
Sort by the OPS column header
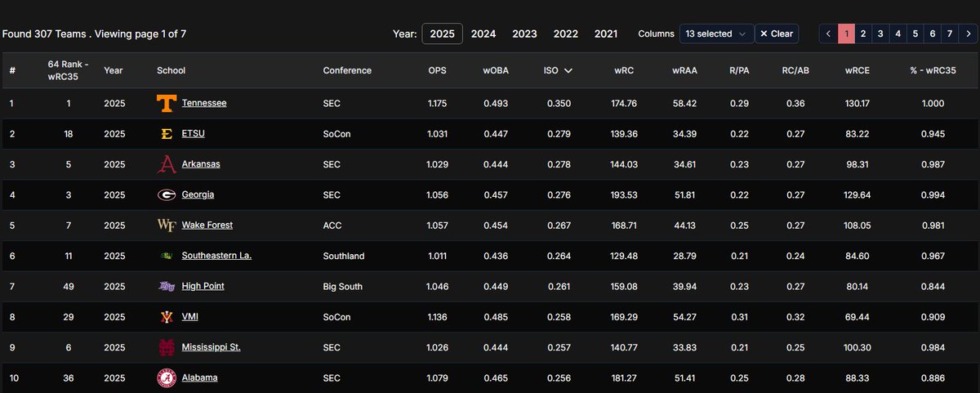coord(437,70)
